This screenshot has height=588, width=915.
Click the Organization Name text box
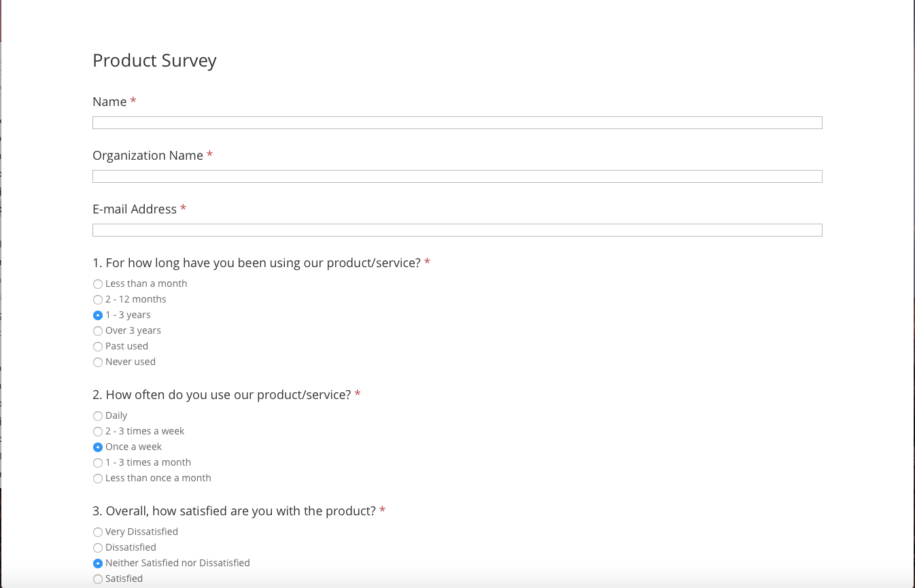point(457,177)
